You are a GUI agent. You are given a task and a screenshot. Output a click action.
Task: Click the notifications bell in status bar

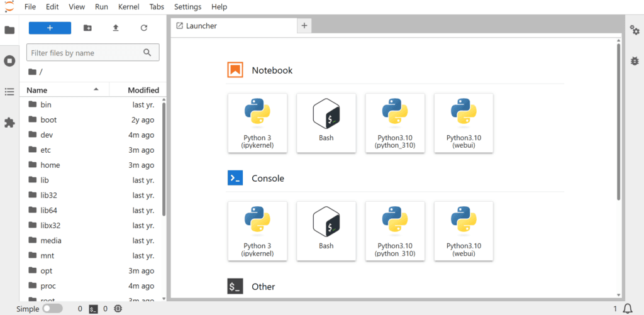coord(627,309)
